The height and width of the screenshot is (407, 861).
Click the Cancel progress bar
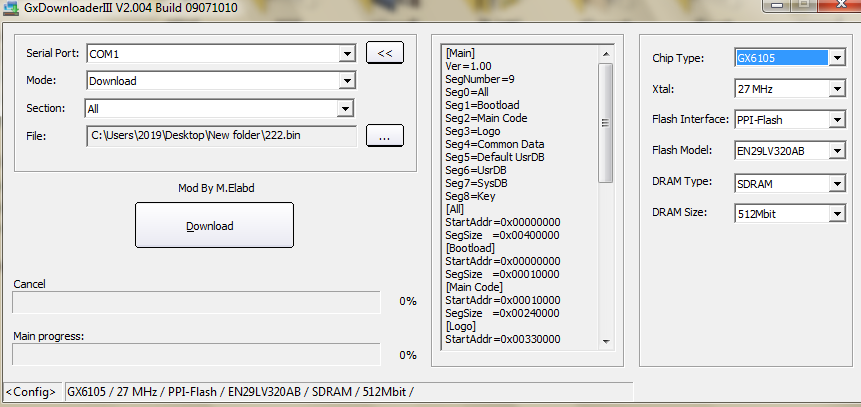[x=196, y=302]
